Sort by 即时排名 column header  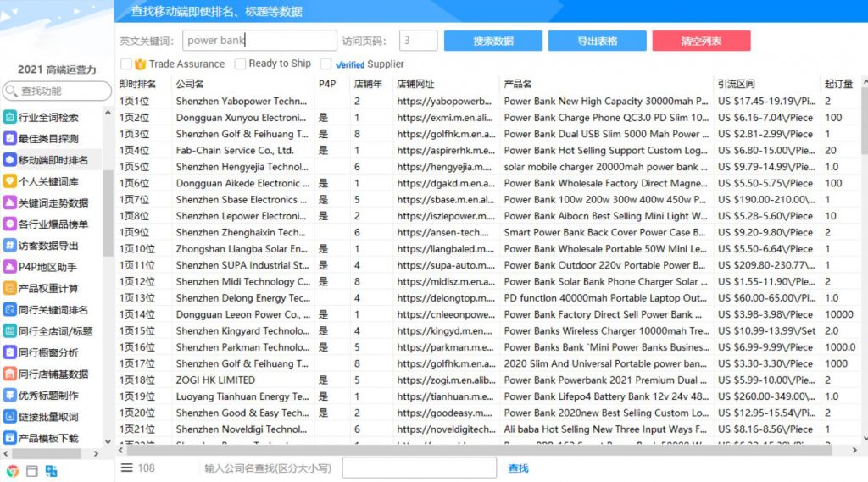click(137, 84)
